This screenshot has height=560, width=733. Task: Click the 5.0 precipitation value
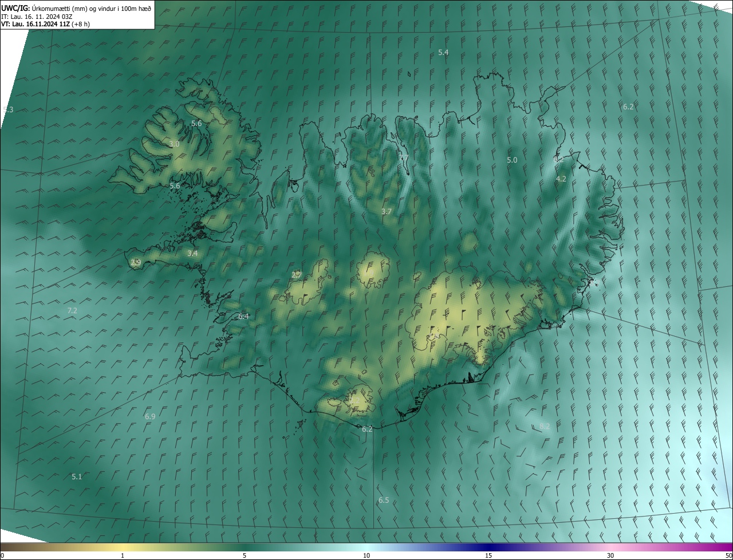click(512, 160)
